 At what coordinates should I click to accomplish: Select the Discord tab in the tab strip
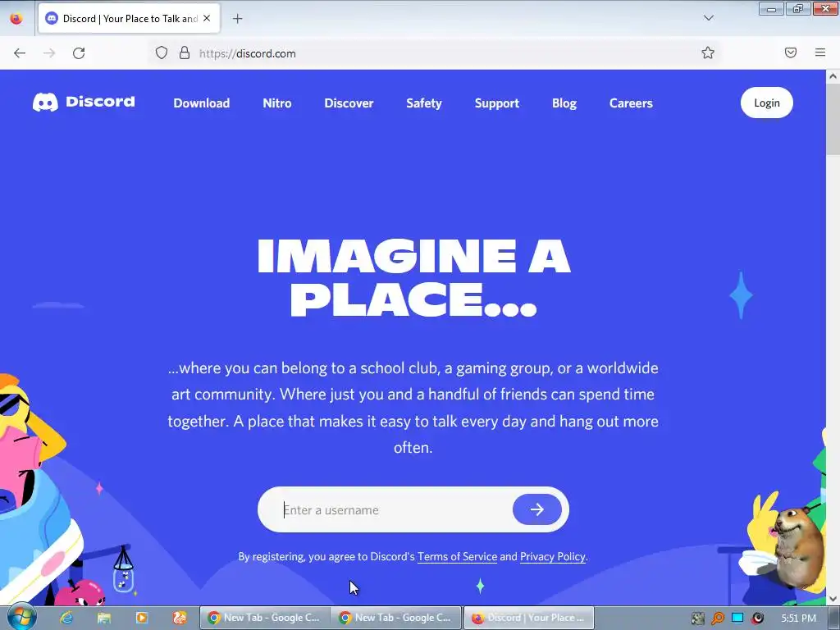point(129,19)
